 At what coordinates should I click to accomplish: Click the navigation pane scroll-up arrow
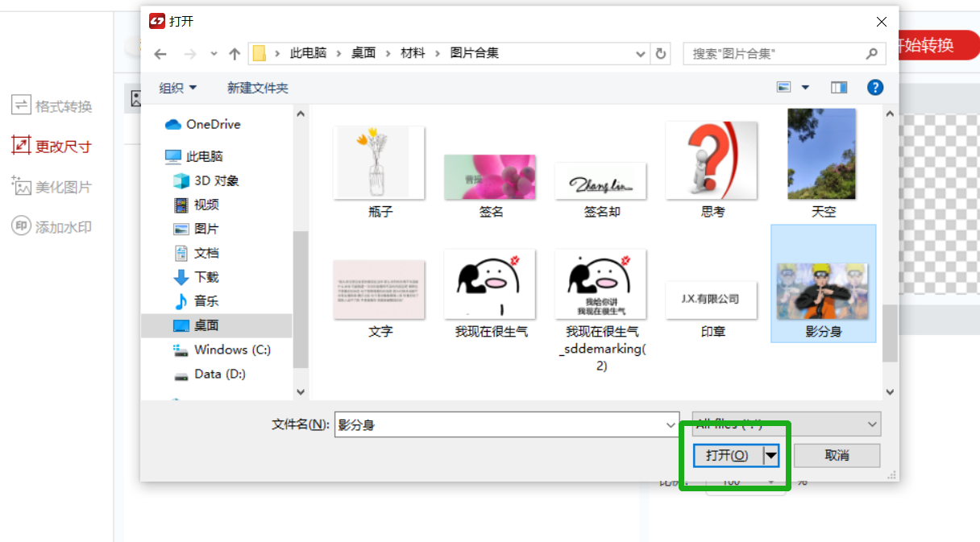[301, 114]
